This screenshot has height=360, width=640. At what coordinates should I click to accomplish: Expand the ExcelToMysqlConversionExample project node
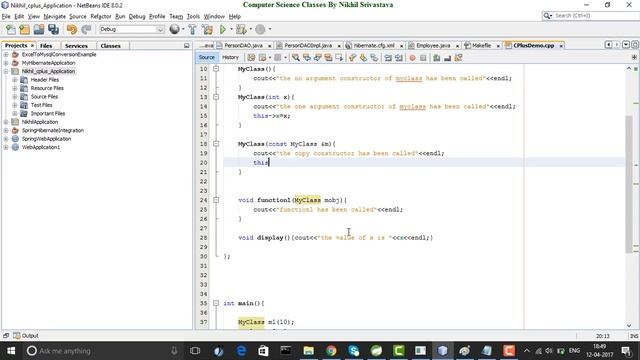click(6, 54)
